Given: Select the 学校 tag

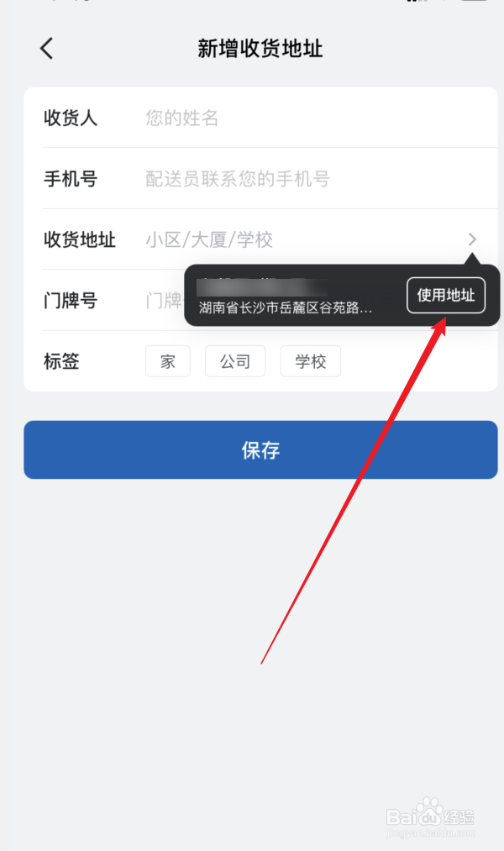Looking at the screenshot, I should (x=310, y=361).
